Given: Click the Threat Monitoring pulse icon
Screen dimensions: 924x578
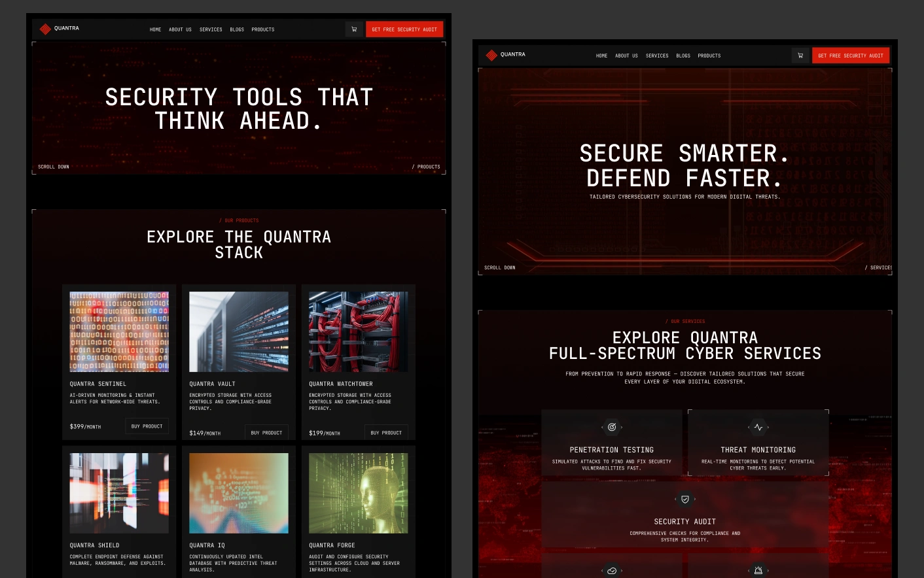Looking at the screenshot, I should click(758, 427).
